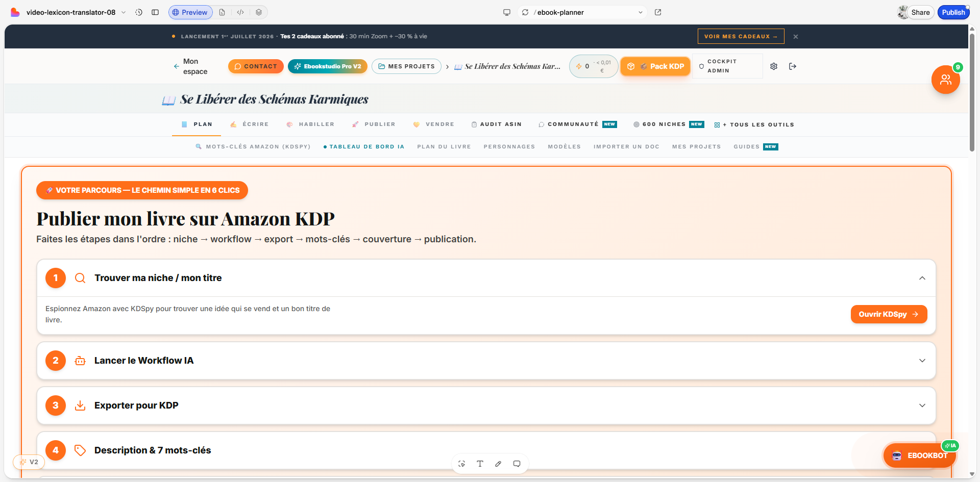Click the Lovable heart logo
This screenshot has width=980, height=482.
[x=15, y=12]
